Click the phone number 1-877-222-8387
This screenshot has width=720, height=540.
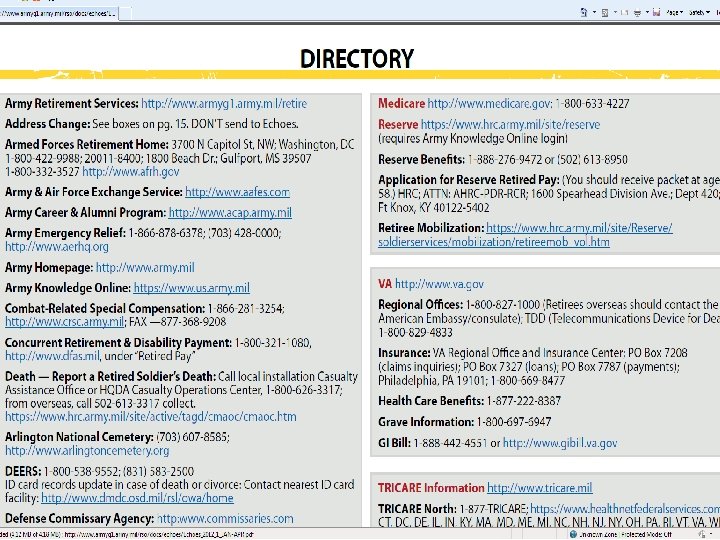[524, 401]
